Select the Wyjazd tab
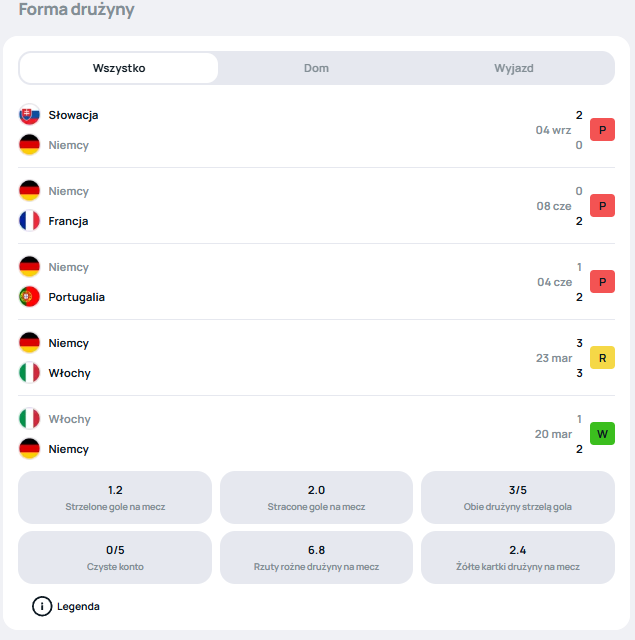The image size is (635, 640). click(514, 68)
